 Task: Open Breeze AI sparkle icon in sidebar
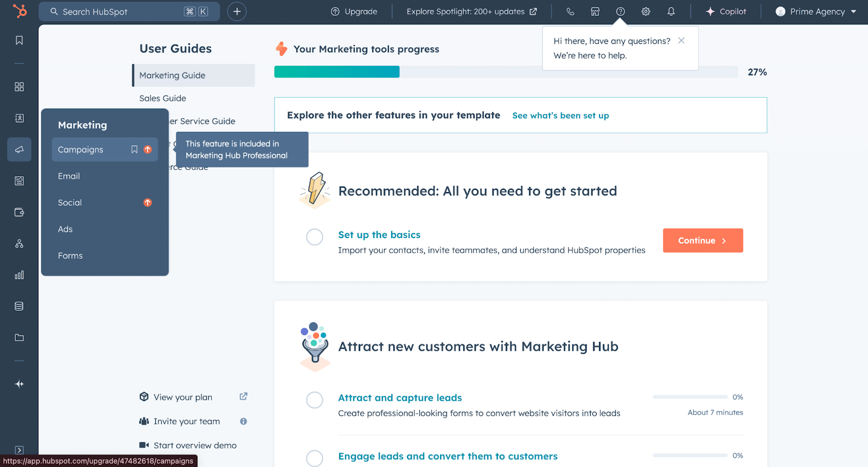click(x=19, y=384)
